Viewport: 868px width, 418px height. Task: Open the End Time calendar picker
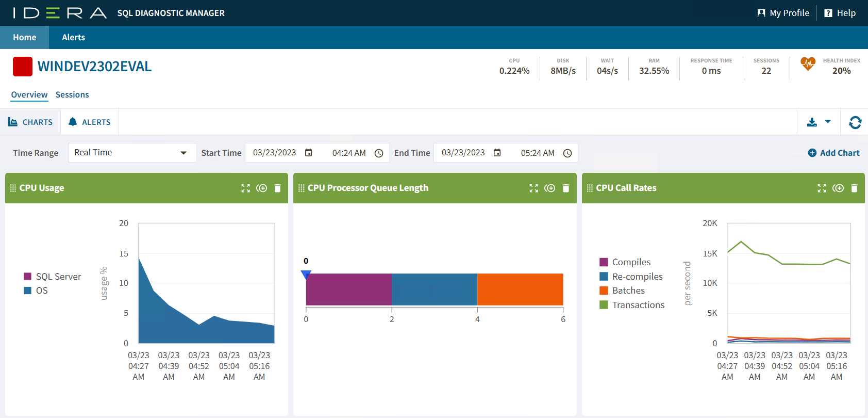[x=497, y=153]
